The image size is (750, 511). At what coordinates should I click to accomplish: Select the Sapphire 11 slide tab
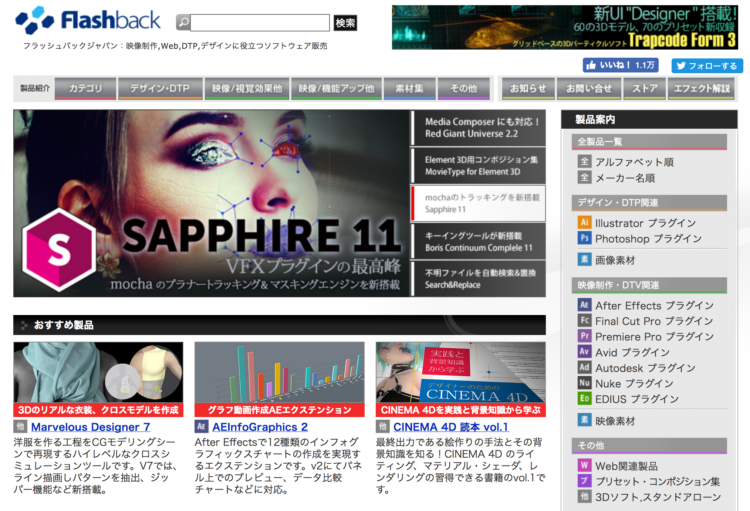tap(478, 203)
